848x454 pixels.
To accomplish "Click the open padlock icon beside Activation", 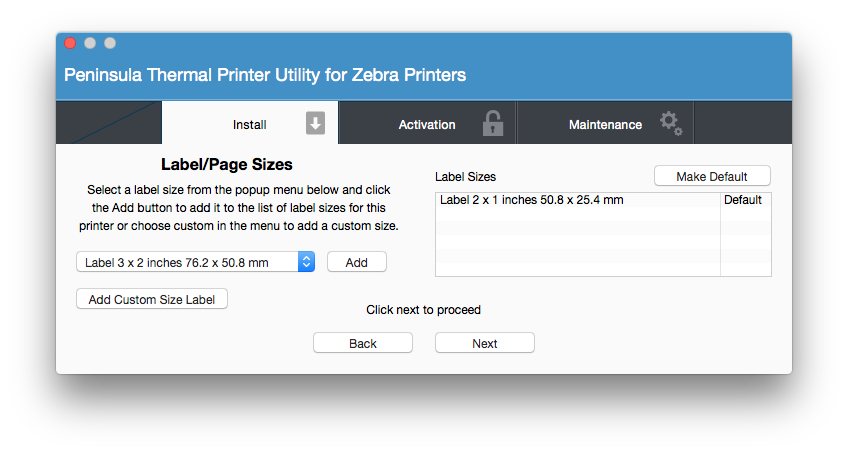I will (x=492, y=124).
